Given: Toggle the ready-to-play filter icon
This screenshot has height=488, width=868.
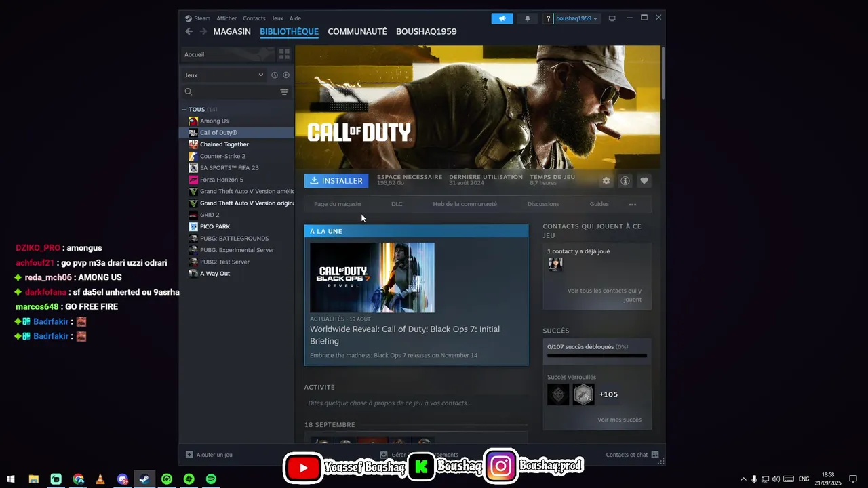Looking at the screenshot, I should click(286, 75).
